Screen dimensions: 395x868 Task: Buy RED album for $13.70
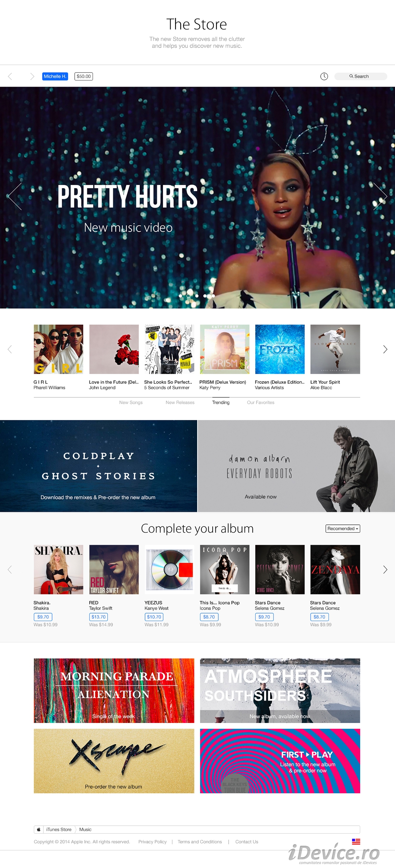coord(98,617)
